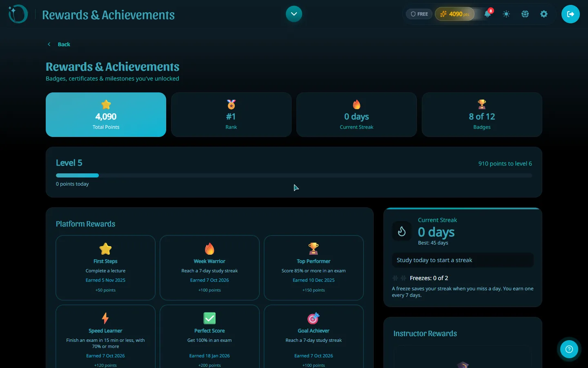The width and height of the screenshot is (588, 368).
Task: Click '+50 points' under First Steps
Action: click(105, 290)
